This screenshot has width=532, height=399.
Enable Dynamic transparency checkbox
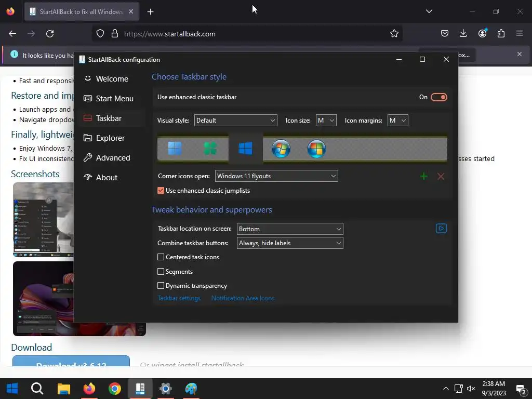click(x=161, y=286)
